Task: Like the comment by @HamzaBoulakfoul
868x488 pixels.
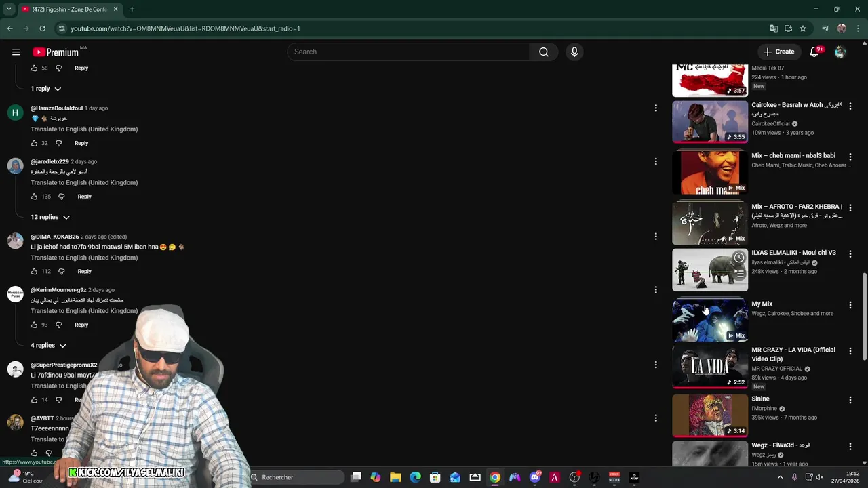Action: 34,143
